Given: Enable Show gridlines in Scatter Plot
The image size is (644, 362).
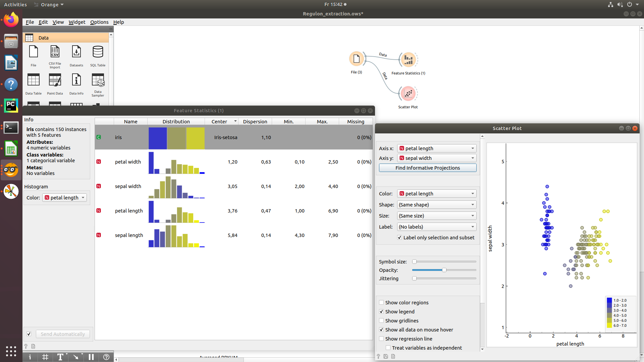Looking at the screenshot, I should pyautogui.click(x=381, y=320).
